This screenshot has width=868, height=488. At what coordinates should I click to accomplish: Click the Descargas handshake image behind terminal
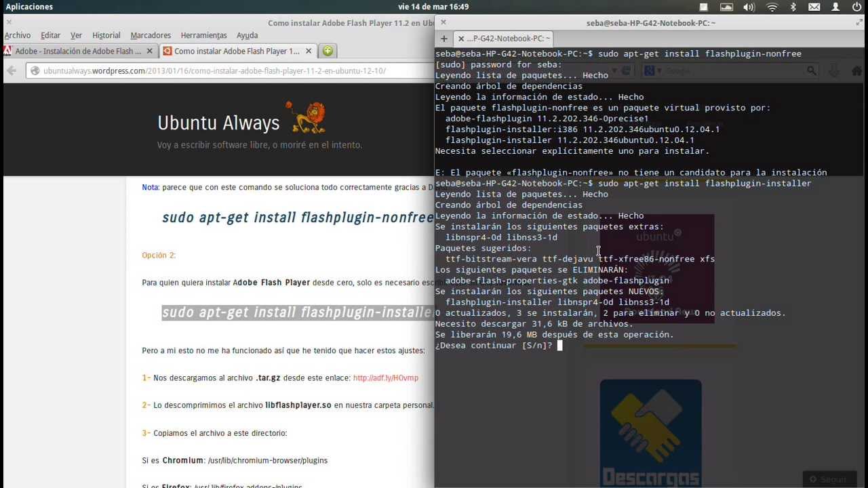(650, 432)
